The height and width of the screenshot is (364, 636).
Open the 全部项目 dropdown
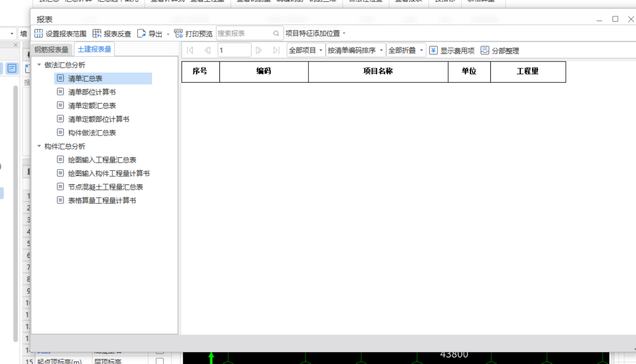tap(306, 50)
